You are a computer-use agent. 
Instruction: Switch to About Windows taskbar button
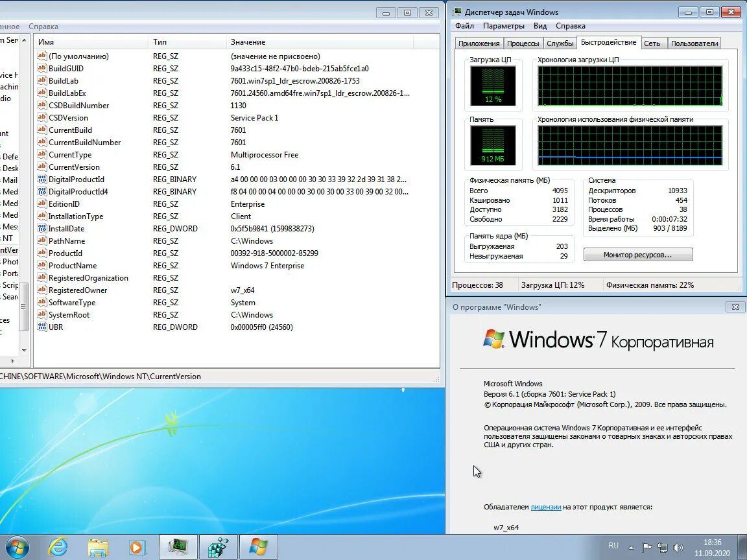(x=258, y=548)
